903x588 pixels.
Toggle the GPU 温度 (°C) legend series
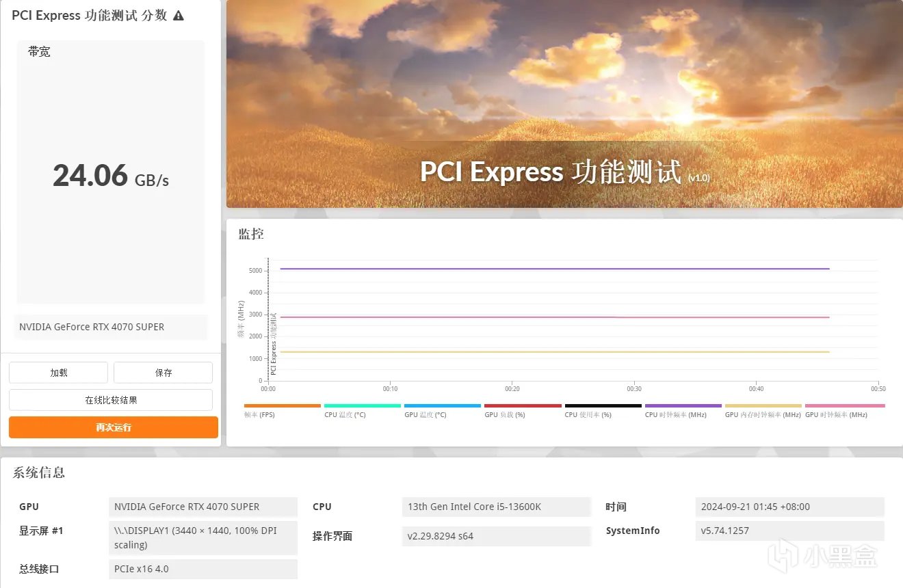pyautogui.click(x=443, y=411)
